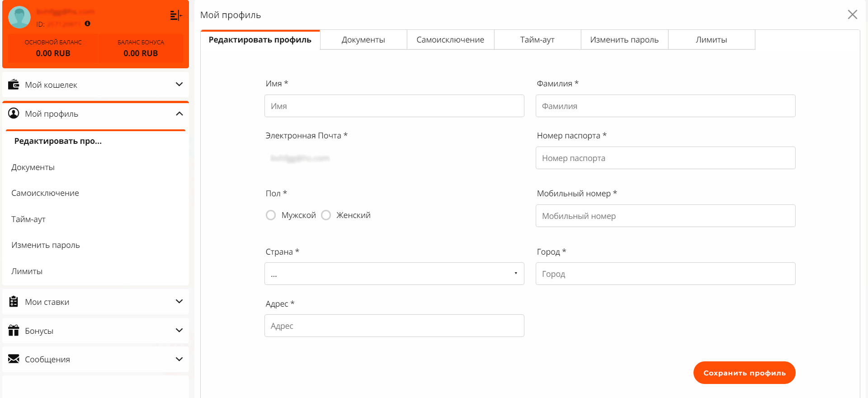The height and width of the screenshot is (398, 868).
Task: Click the Город input field
Action: click(665, 274)
